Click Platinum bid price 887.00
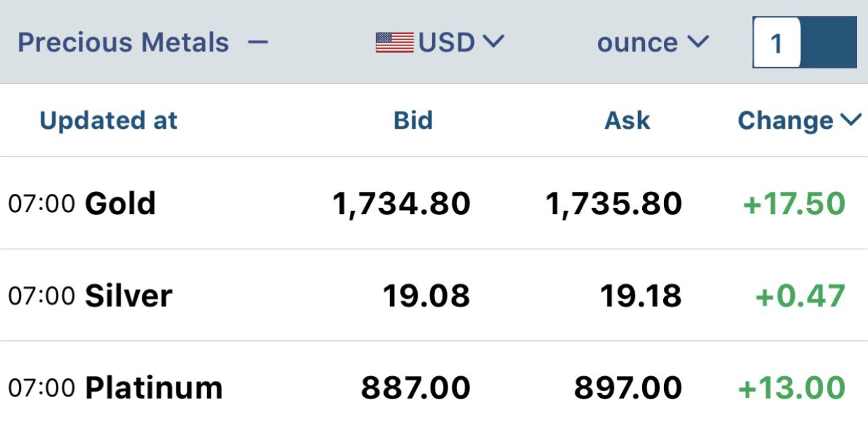The height and width of the screenshot is (427, 868). 415,388
